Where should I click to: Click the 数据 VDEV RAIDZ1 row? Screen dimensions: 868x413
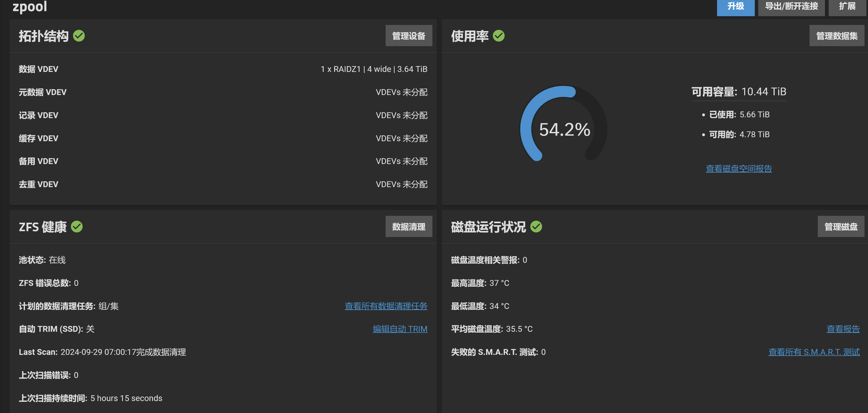(x=223, y=69)
